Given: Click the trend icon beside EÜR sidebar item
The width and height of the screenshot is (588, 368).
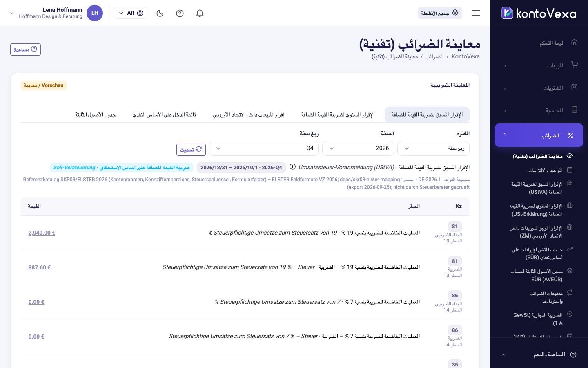Looking at the screenshot, I should tap(570, 249).
